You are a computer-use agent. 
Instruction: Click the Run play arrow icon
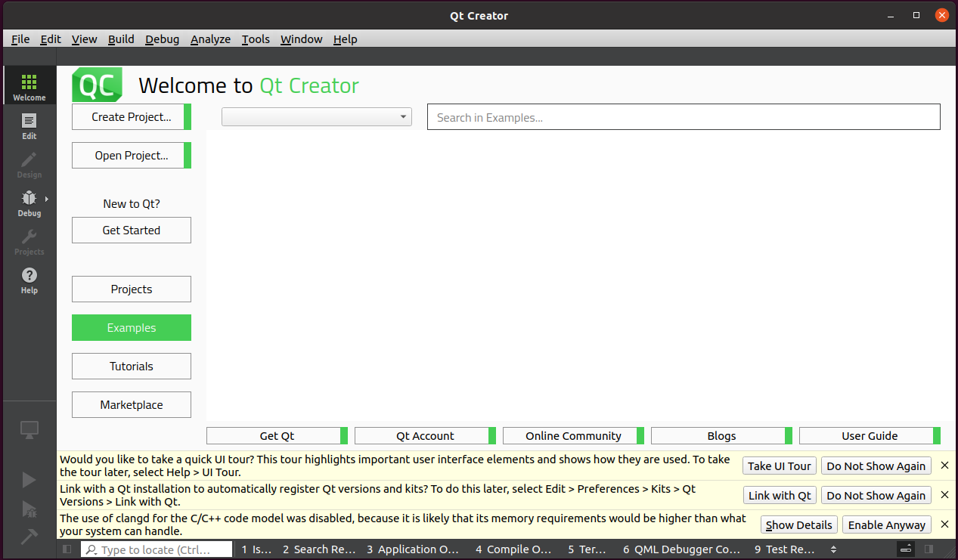coord(29,480)
